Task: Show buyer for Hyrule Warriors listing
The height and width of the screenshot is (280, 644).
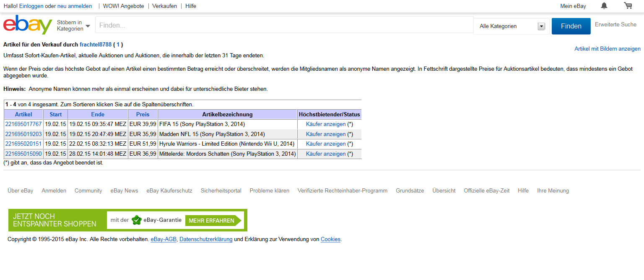Action: (x=326, y=144)
